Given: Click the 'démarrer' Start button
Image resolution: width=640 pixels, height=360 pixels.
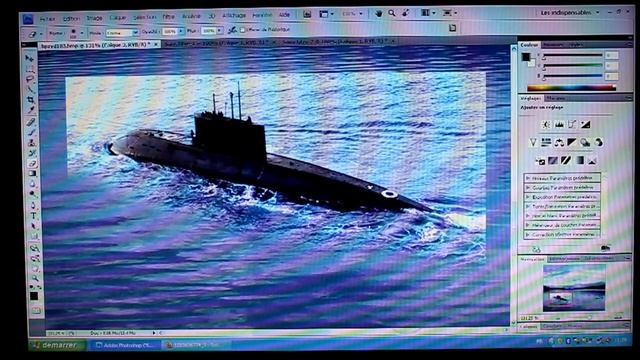Looking at the screenshot, I should (x=58, y=346).
